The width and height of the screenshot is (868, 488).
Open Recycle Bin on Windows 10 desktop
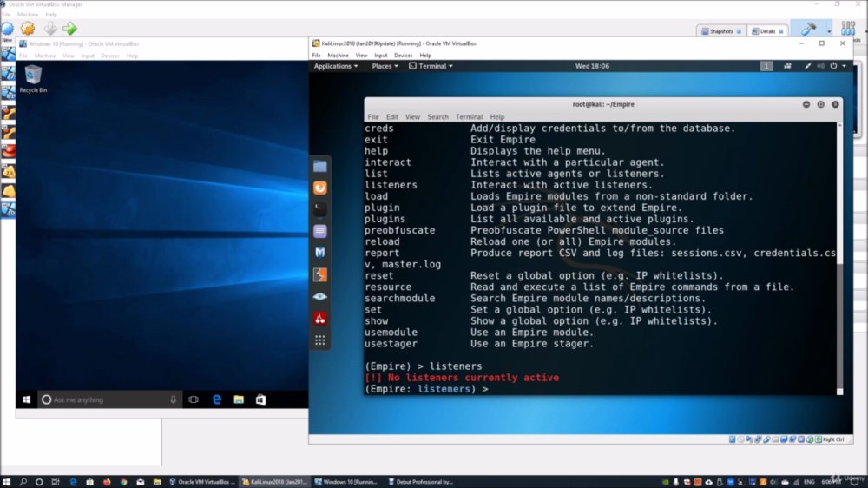click(33, 79)
